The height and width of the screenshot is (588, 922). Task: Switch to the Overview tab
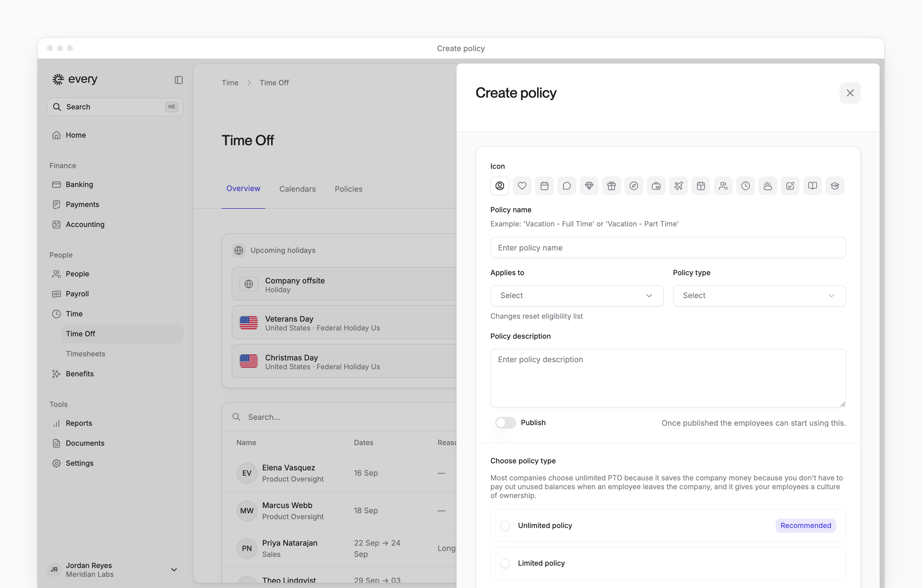243,189
